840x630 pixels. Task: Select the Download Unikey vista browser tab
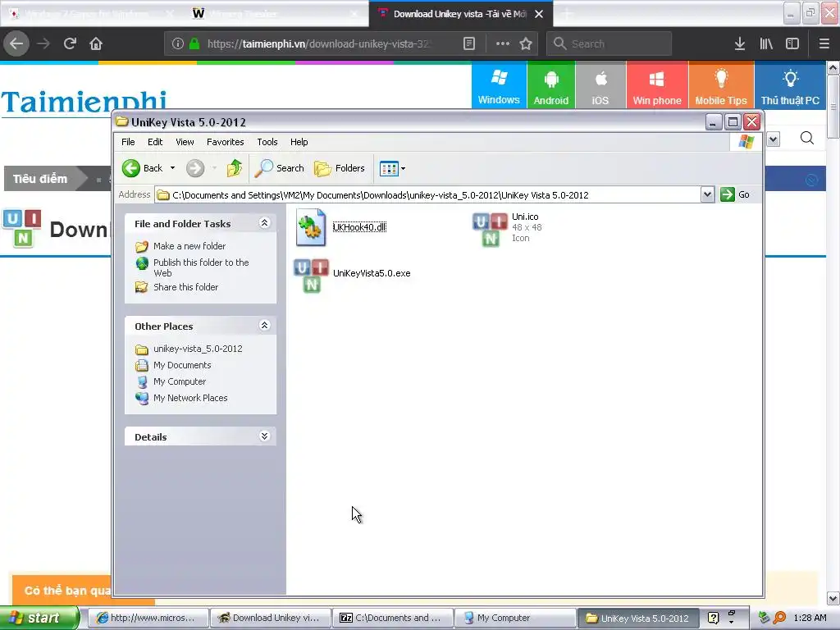459,14
